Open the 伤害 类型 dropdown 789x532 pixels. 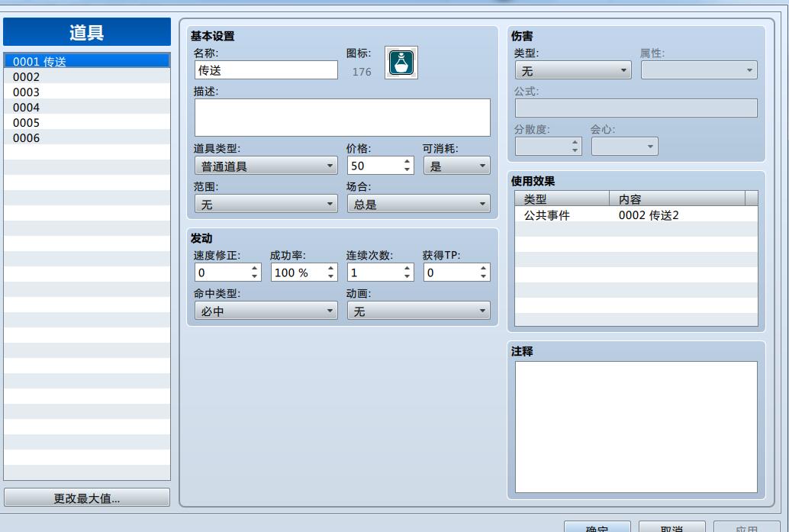tap(573, 70)
